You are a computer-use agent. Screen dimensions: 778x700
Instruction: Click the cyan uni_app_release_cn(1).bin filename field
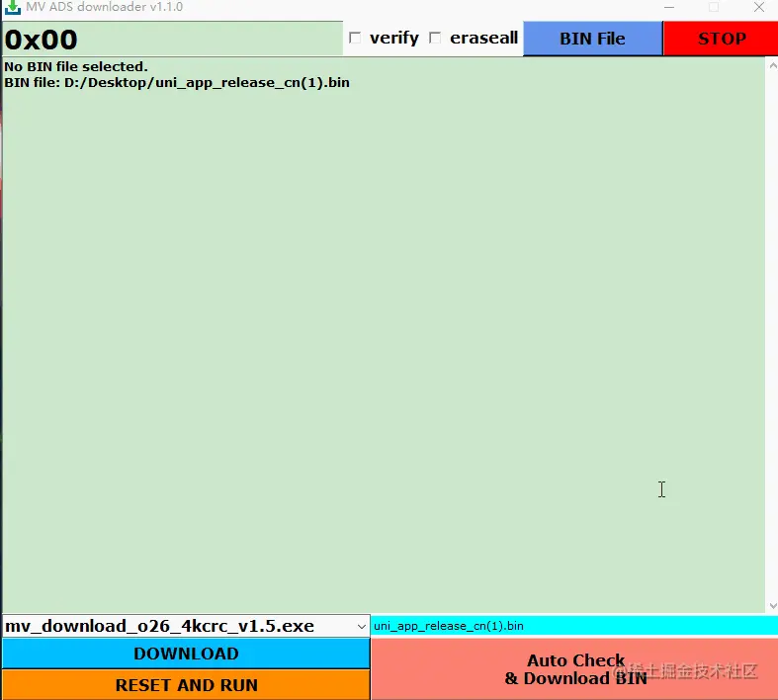click(x=574, y=626)
